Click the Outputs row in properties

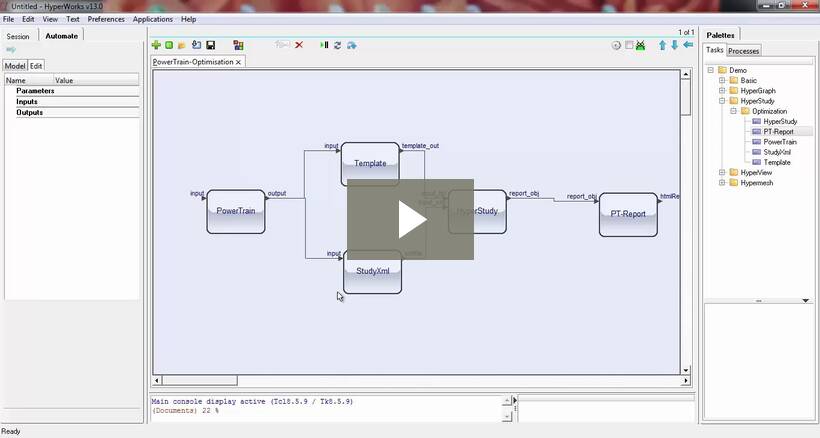pyautogui.click(x=72, y=112)
